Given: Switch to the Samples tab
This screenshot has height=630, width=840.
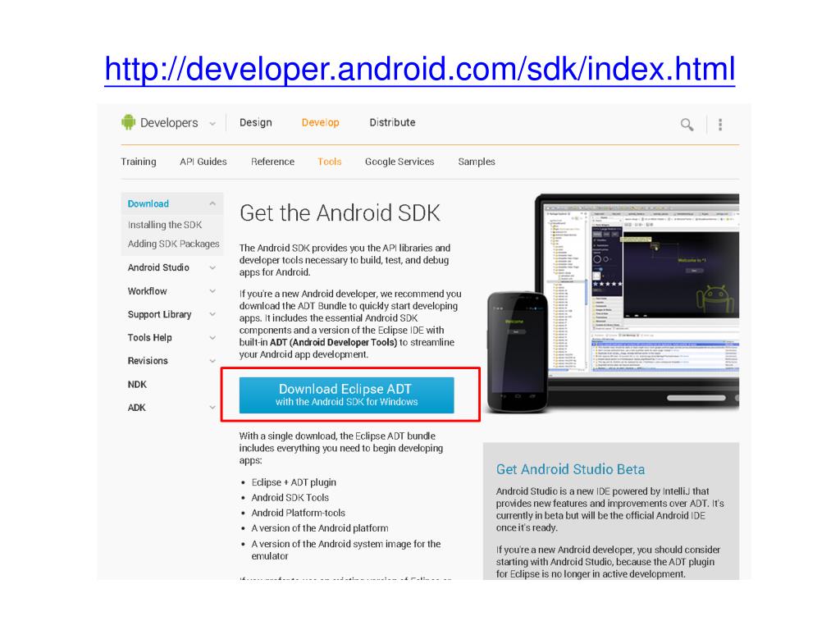Looking at the screenshot, I should 477,162.
